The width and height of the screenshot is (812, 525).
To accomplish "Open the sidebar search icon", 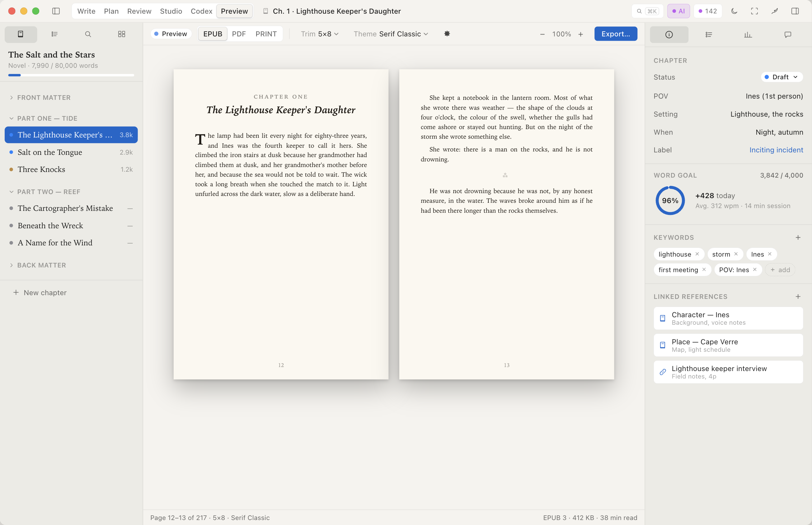I will tap(88, 34).
